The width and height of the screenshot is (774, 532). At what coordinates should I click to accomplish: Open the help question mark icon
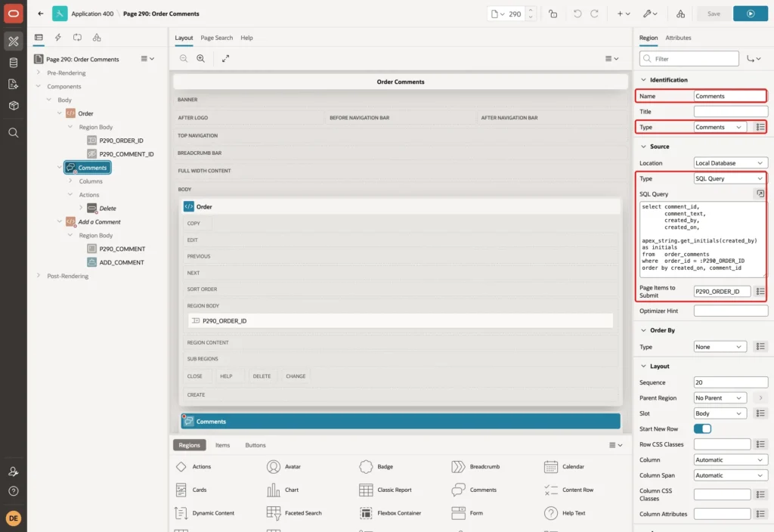(x=14, y=491)
